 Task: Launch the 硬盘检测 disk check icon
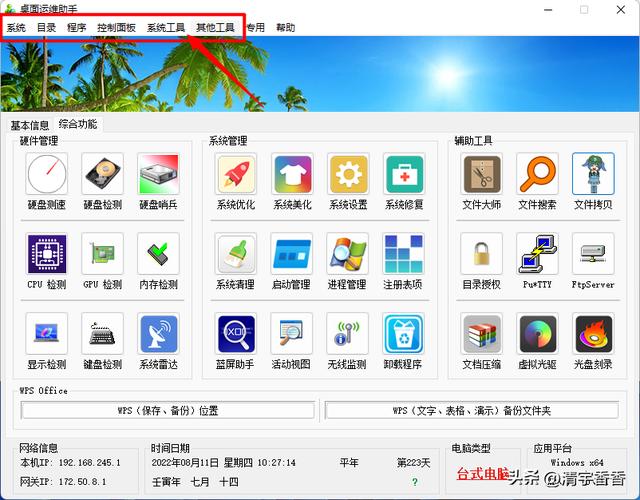(102, 174)
